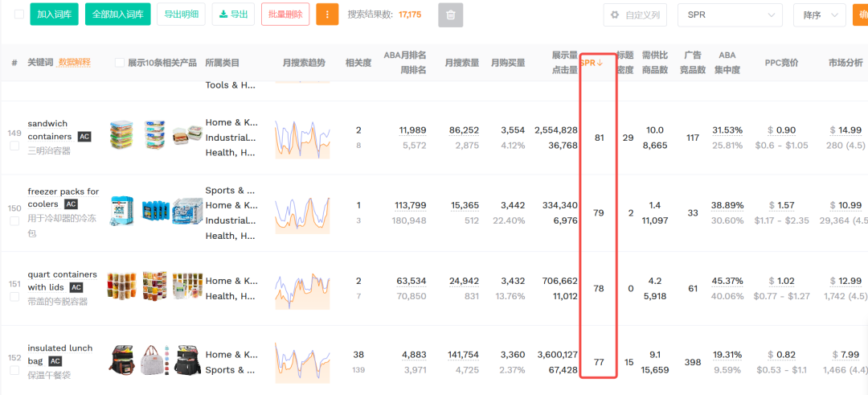
Task: Check the row 150 freezer packs checkbox
Action: pos(14,220)
